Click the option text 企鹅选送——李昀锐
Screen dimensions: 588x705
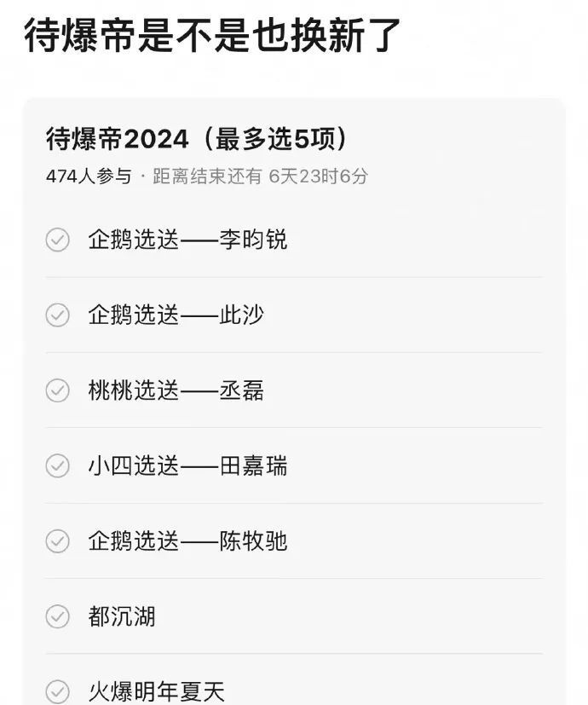pos(187,241)
